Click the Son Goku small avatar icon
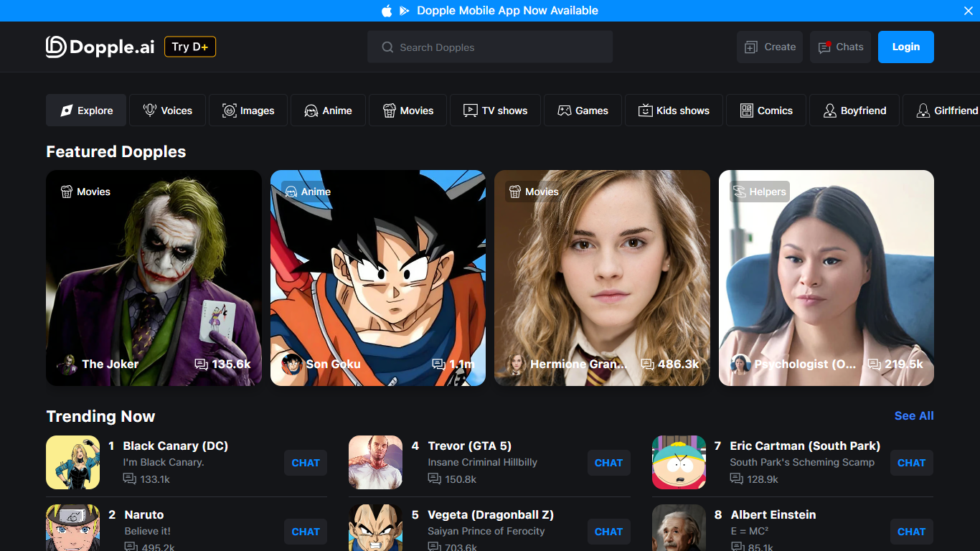This screenshot has width=980, height=551. tap(291, 364)
